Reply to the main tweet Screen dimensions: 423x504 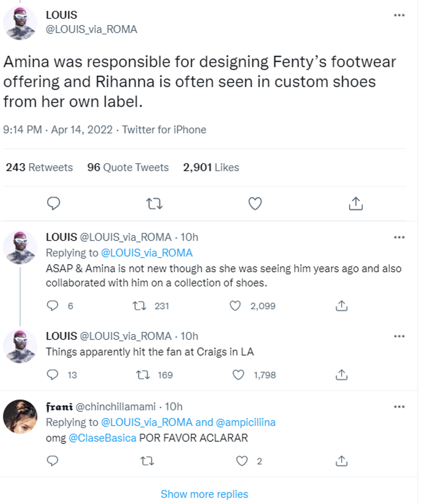[x=54, y=203]
